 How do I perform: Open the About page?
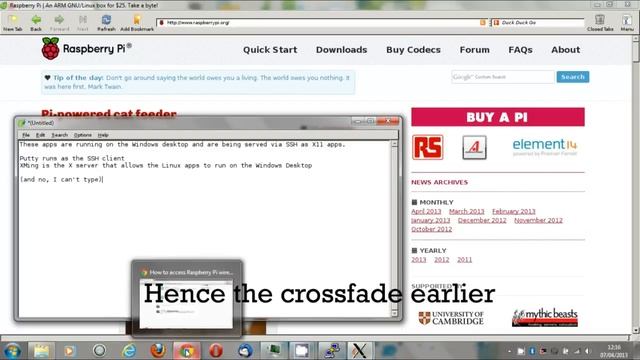coord(565,50)
